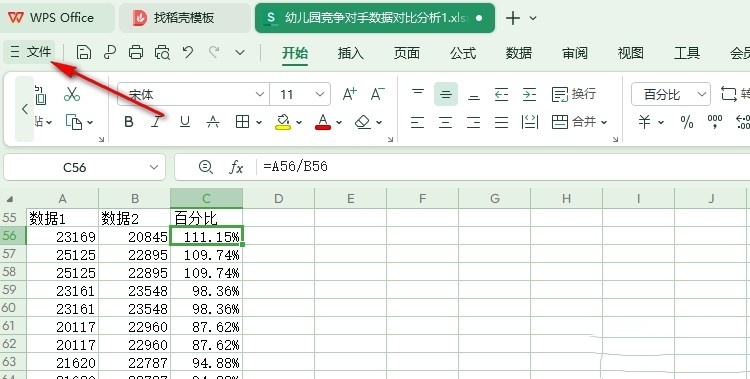Open the 文件 menu
Screen dimensions: 750x379
click(31, 52)
